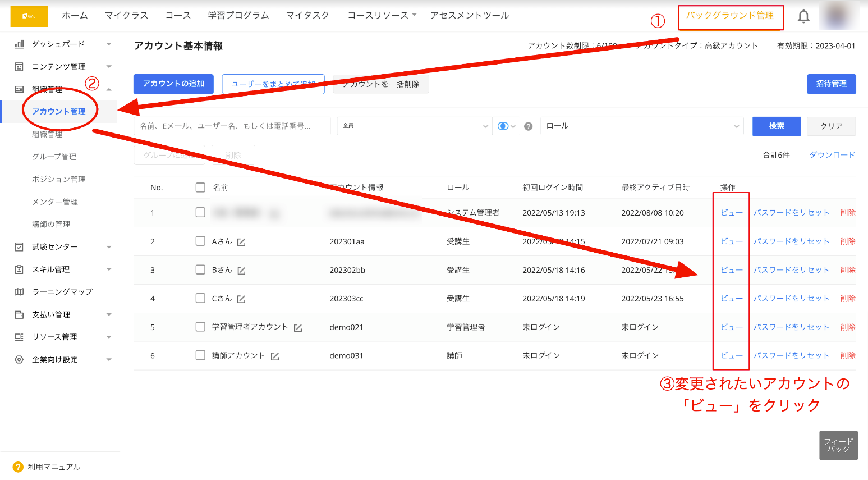
Task: Click the help question-mark icon near filters
Action: [528, 126]
